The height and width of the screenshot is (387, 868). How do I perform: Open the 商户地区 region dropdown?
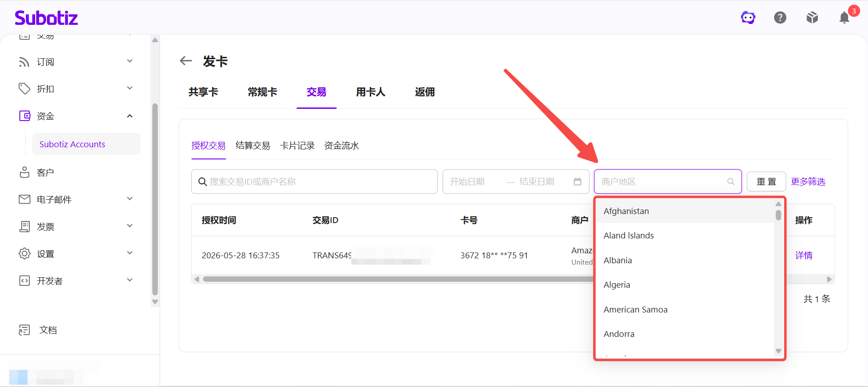point(668,182)
